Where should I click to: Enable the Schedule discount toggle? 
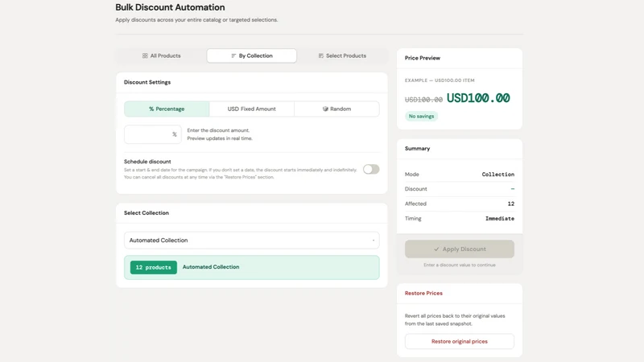[371, 169]
